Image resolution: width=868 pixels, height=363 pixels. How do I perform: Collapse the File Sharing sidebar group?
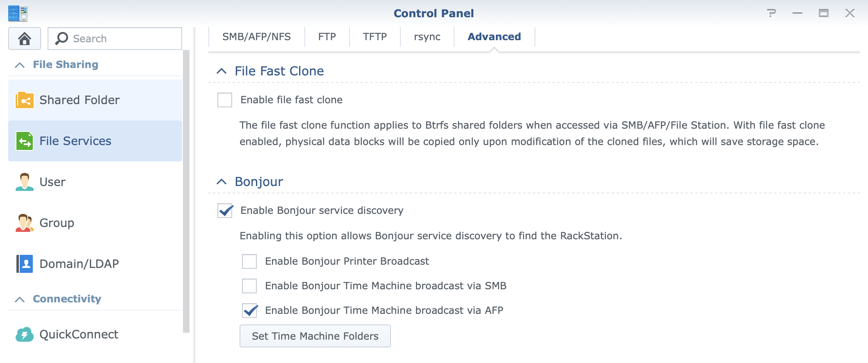[x=20, y=65]
